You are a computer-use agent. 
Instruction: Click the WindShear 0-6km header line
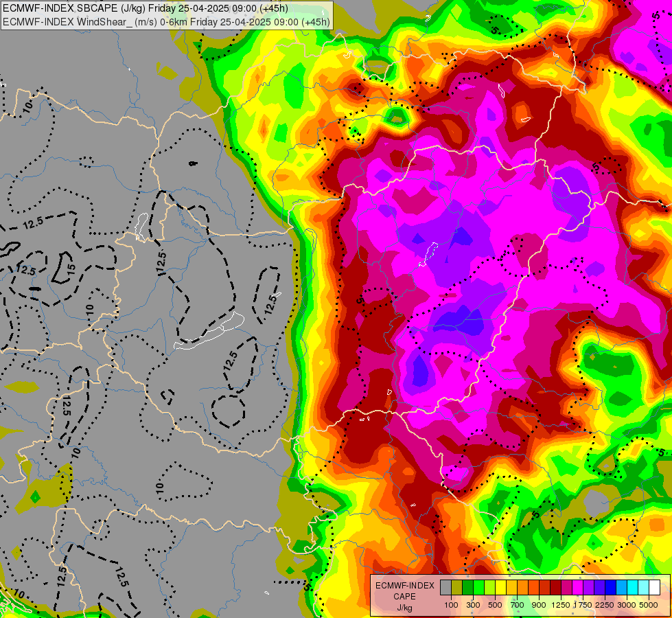pyautogui.click(x=166, y=22)
